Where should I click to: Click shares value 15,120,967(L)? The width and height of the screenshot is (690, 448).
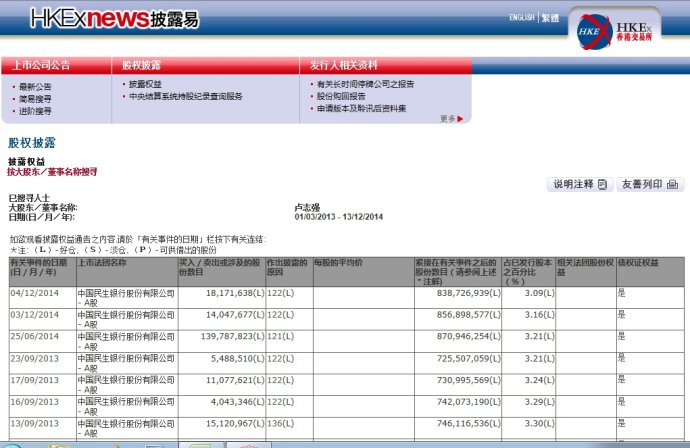pyautogui.click(x=235, y=423)
